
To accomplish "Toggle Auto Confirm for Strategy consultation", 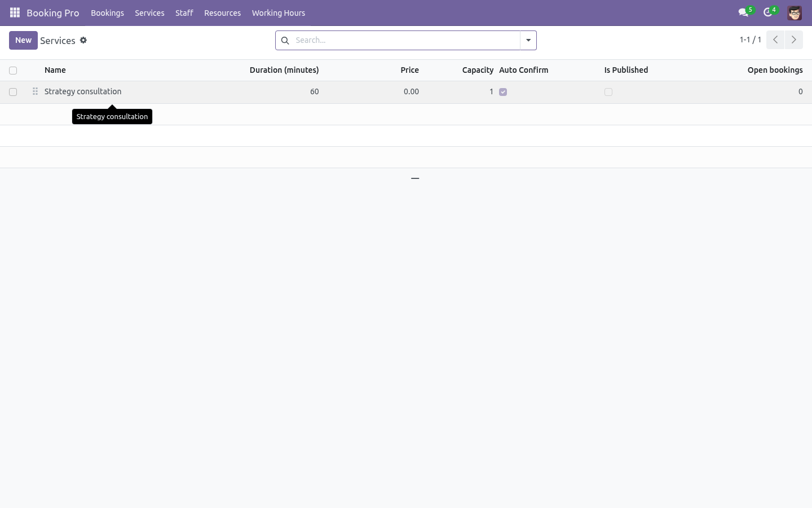I will [x=503, y=92].
